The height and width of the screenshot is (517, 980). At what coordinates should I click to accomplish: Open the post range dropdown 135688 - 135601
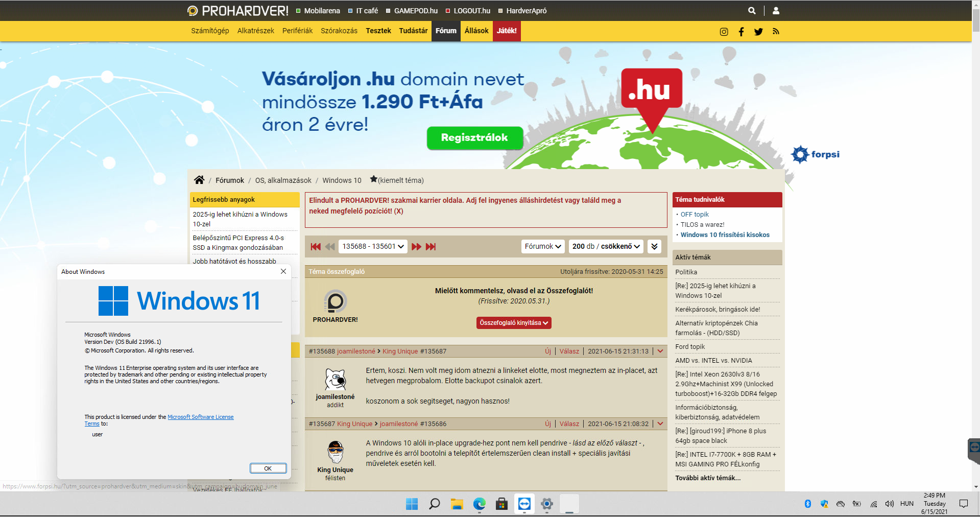[373, 247]
